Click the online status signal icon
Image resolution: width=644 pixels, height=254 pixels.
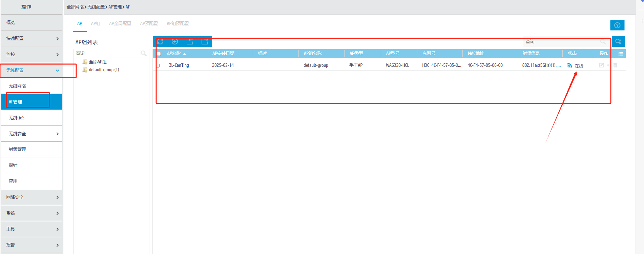(x=569, y=65)
